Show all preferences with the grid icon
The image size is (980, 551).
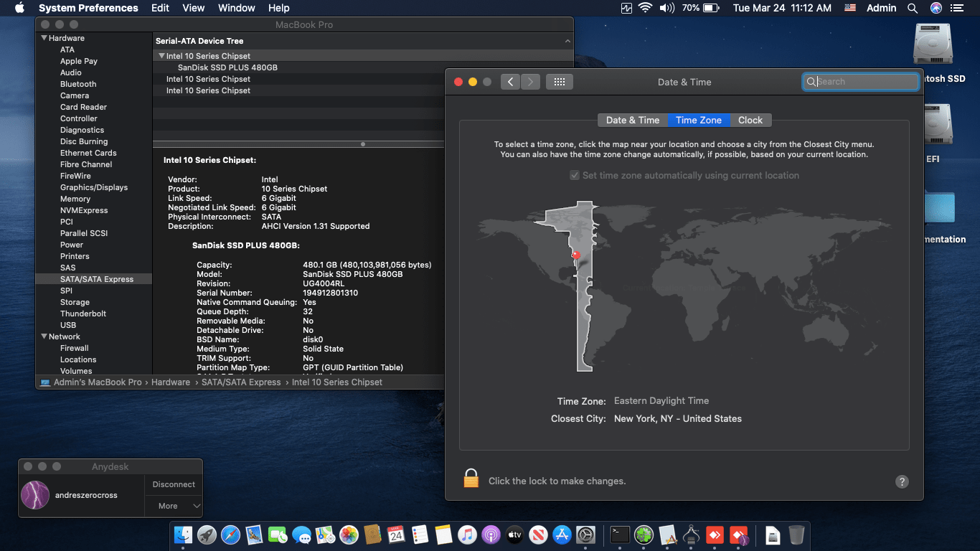click(x=560, y=82)
